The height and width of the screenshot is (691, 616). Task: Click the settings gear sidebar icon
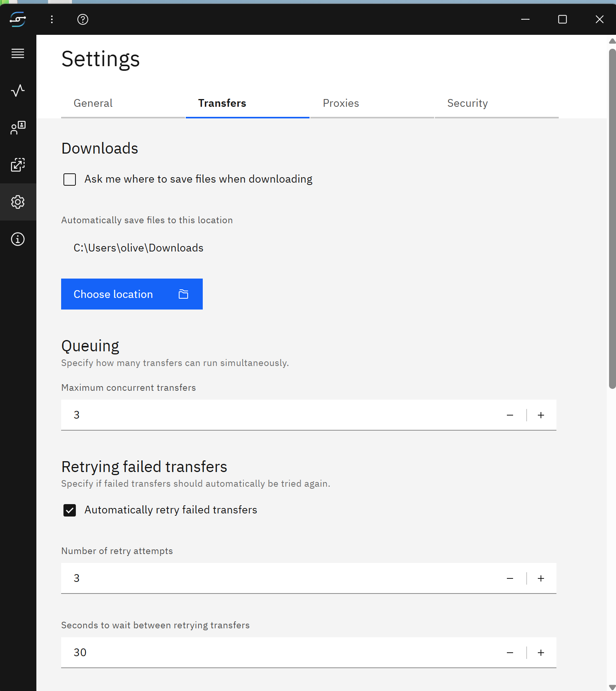18,202
